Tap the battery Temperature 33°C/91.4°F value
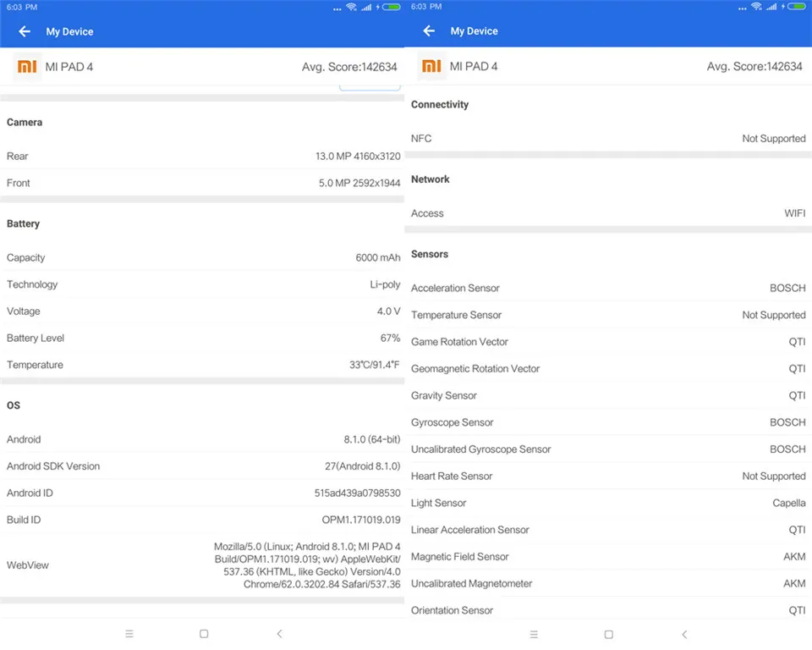812x650 pixels. (x=375, y=365)
